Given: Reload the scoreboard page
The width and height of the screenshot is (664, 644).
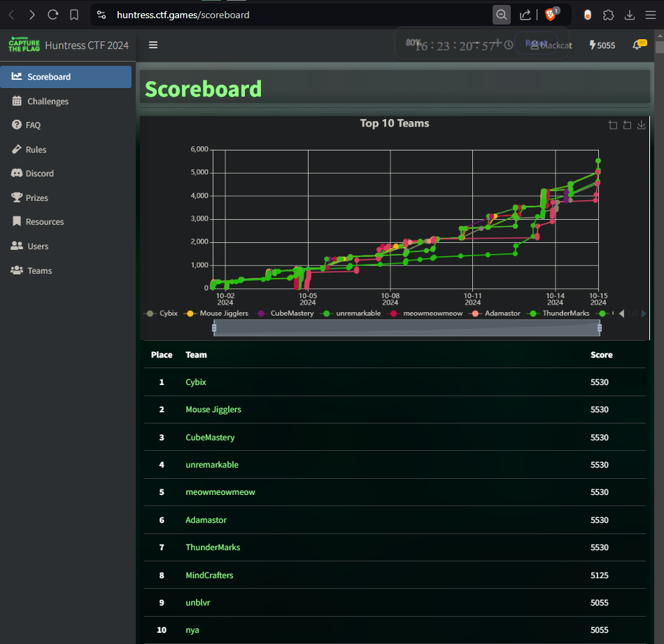Looking at the screenshot, I should pyautogui.click(x=53, y=15).
